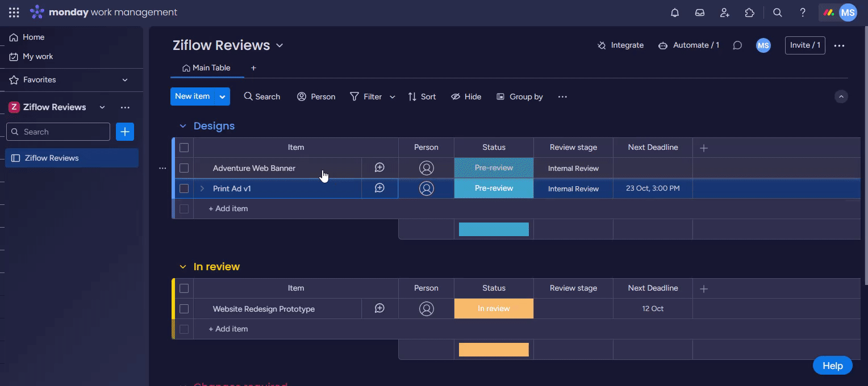This screenshot has width=868, height=386.
Task: Expand subitems of Print Ad v1
Action: pos(202,188)
